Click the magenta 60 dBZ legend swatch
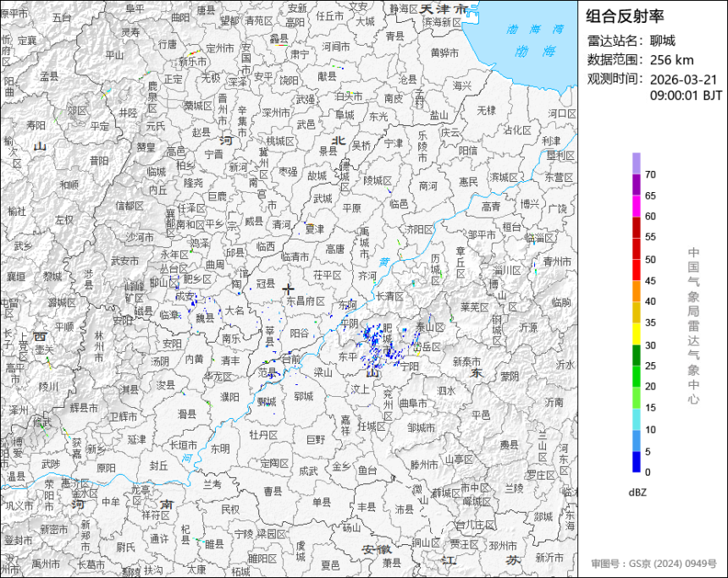 click(x=636, y=206)
